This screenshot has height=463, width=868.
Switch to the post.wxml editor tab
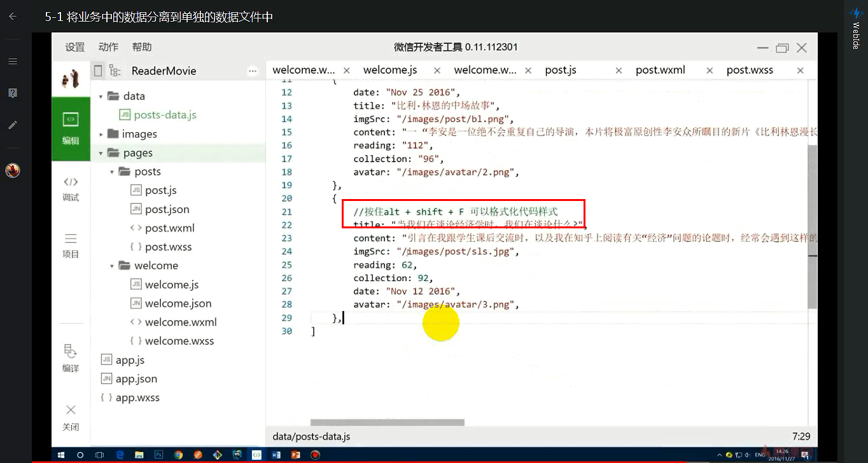pyautogui.click(x=661, y=70)
